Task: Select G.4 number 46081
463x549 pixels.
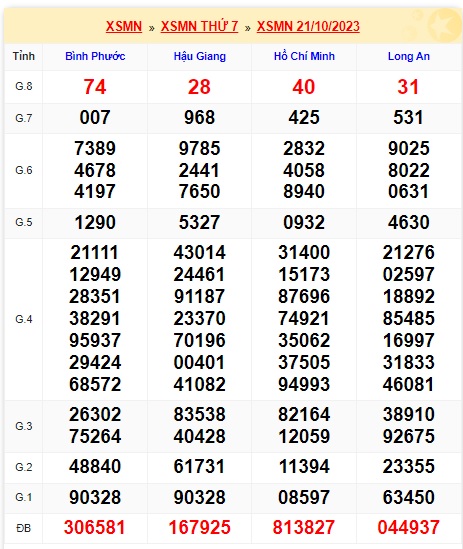Action: pos(408,384)
